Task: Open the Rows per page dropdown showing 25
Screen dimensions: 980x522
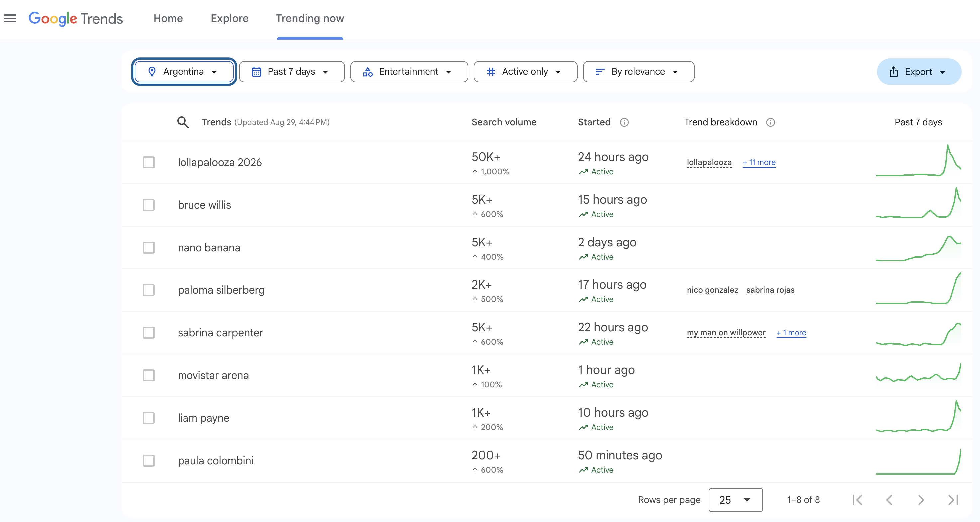Action: 735,500
